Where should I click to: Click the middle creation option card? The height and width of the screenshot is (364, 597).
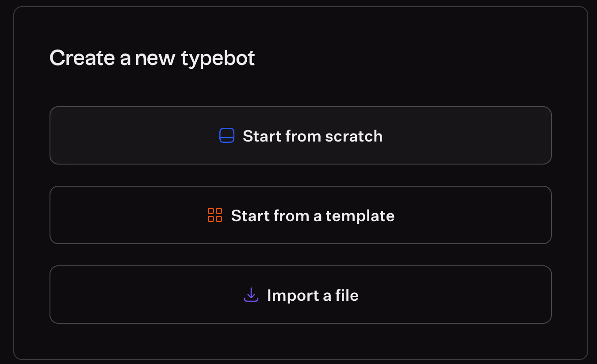tap(301, 215)
